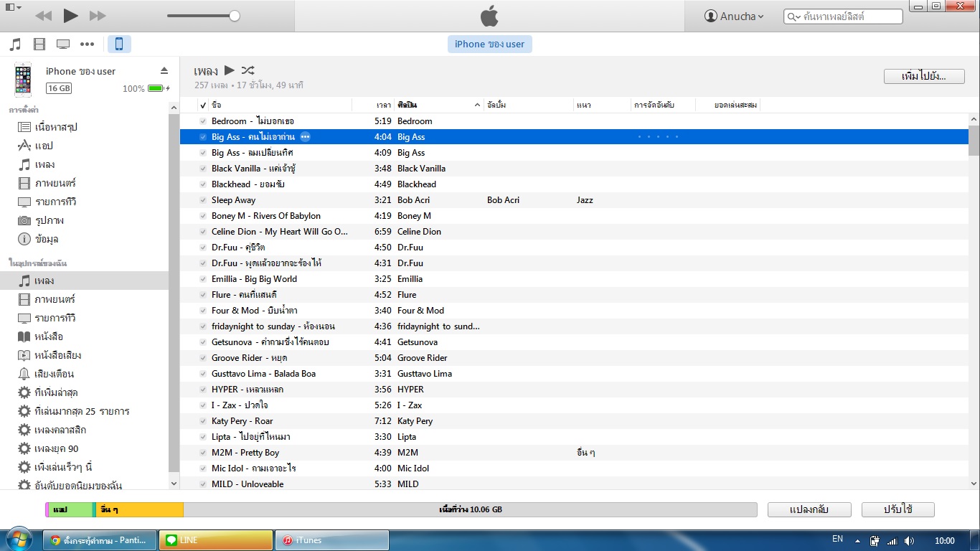
Task: Sort by ชื่อ column header
Action: tap(281, 105)
